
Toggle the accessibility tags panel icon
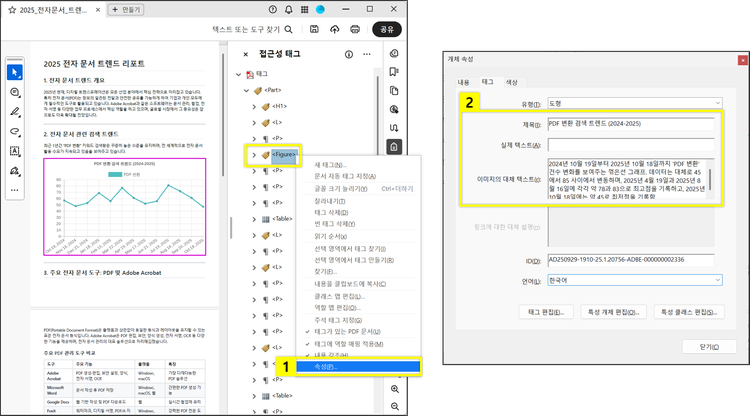click(394, 147)
